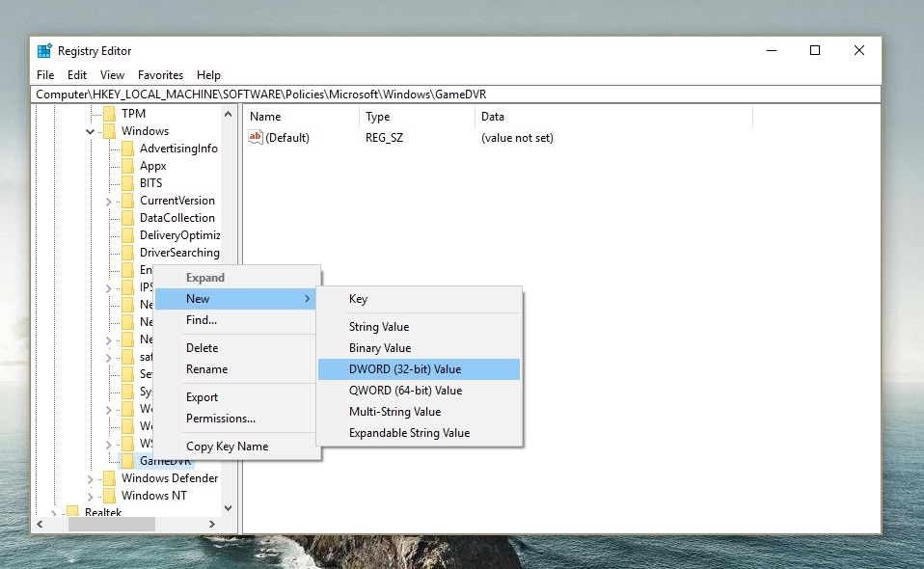
Task: Select Expandable String Value option
Action: click(x=419, y=432)
